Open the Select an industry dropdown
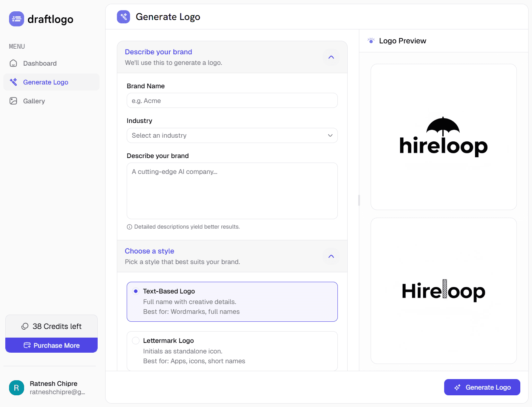This screenshot has height=407, width=532. click(x=232, y=135)
